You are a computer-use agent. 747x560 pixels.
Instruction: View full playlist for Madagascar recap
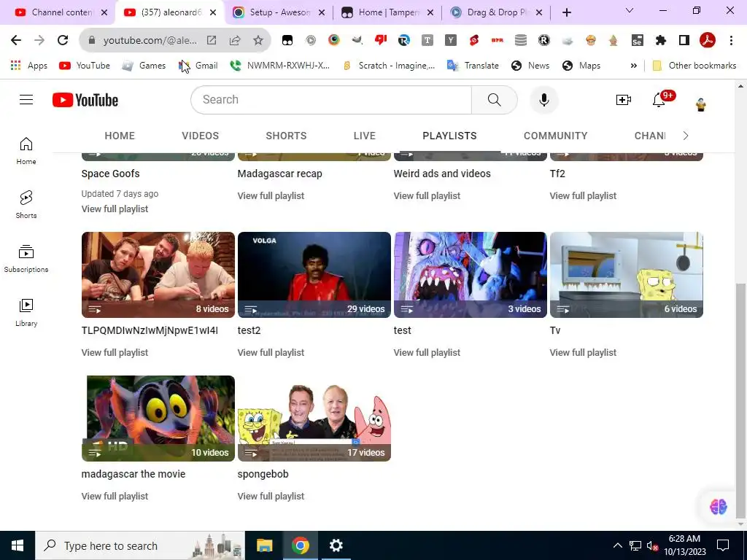pos(271,195)
